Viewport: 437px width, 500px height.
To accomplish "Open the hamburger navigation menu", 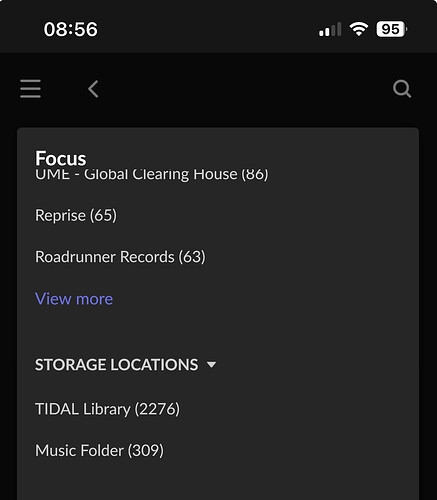I will 30,89.
